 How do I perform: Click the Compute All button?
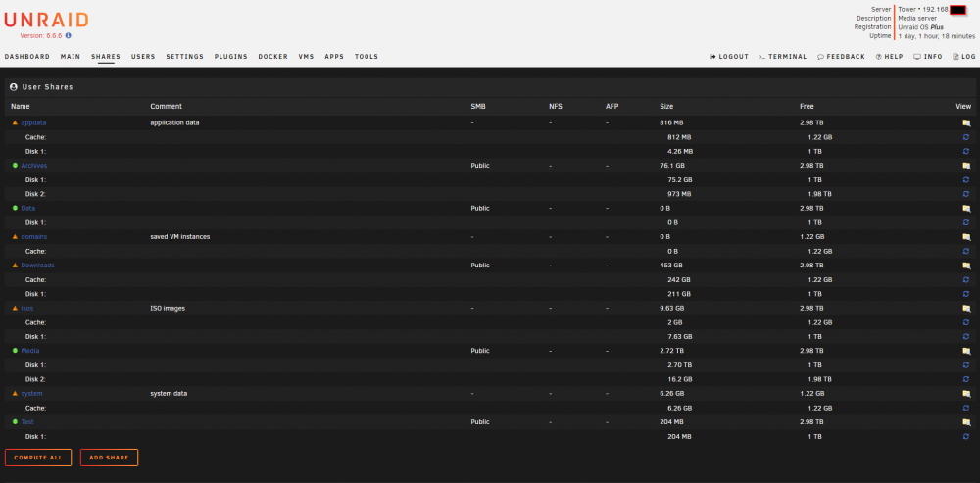[x=38, y=458]
